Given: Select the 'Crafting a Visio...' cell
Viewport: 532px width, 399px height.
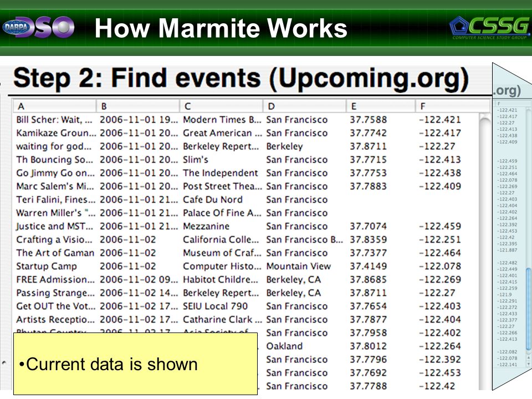Looking at the screenshot, I should click(54, 239).
